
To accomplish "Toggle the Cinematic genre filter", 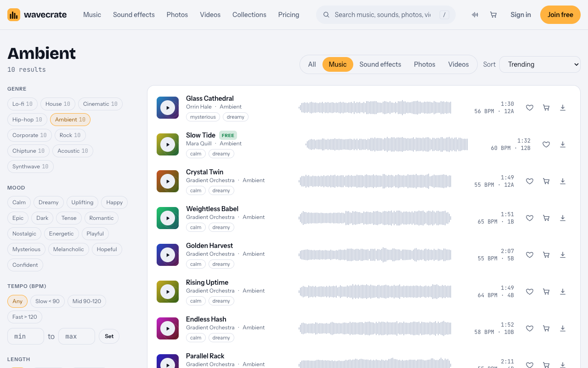I will [x=100, y=104].
